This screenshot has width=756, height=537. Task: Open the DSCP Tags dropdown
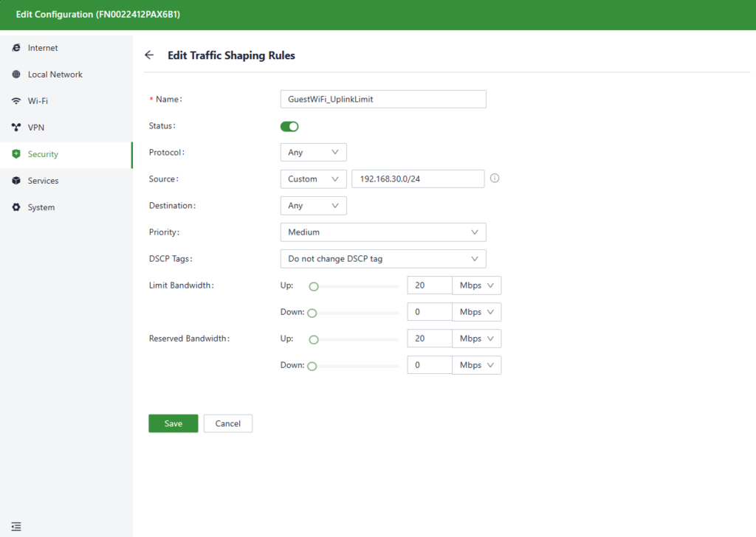coord(383,259)
